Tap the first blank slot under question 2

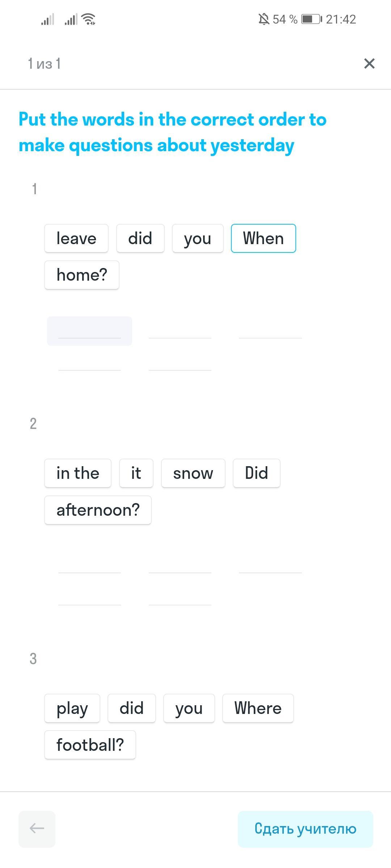(89, 566)
